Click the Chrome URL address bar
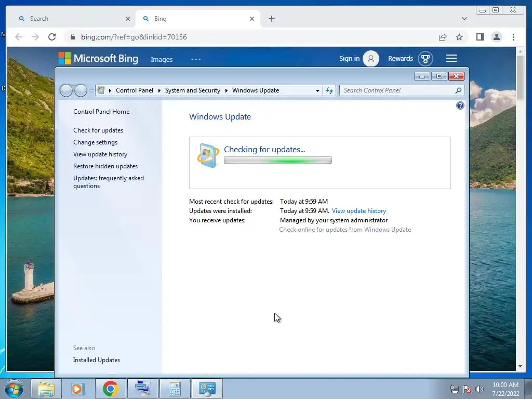The height and width of the screenshot is (399, 532). [x=251, y=37]
